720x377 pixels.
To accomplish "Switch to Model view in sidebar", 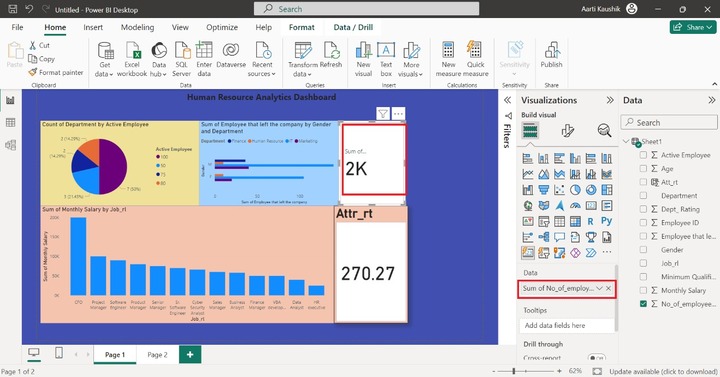I will coord(10,145).
